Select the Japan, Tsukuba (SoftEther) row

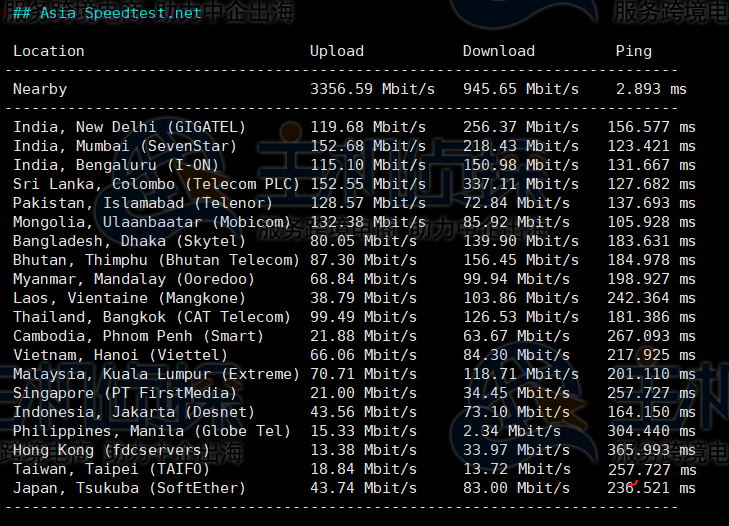click(129, 488)
